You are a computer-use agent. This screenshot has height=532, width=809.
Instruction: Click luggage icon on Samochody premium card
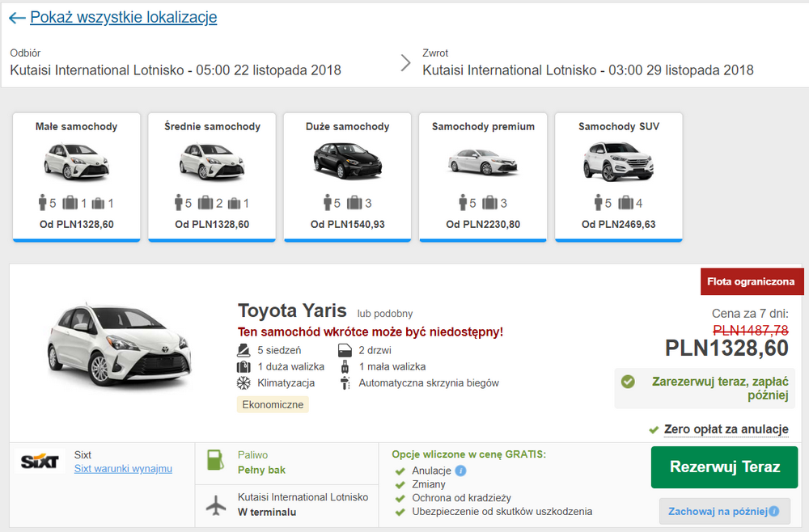(489, 203)
